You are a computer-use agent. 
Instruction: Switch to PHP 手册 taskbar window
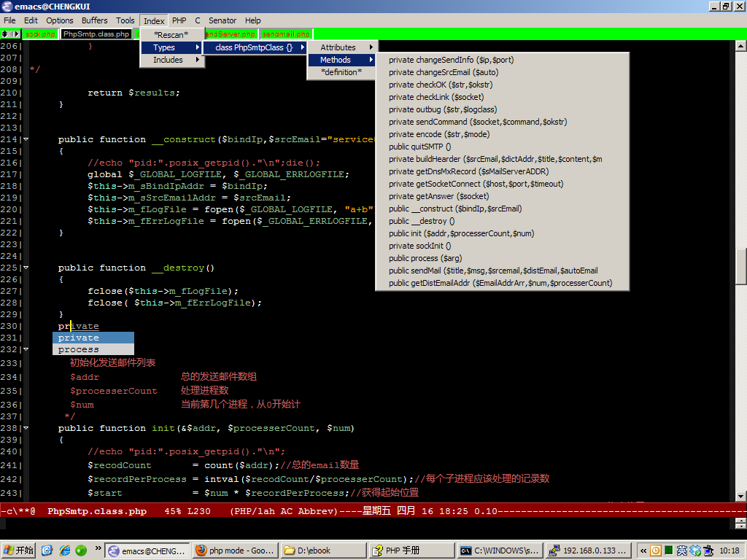411,551
